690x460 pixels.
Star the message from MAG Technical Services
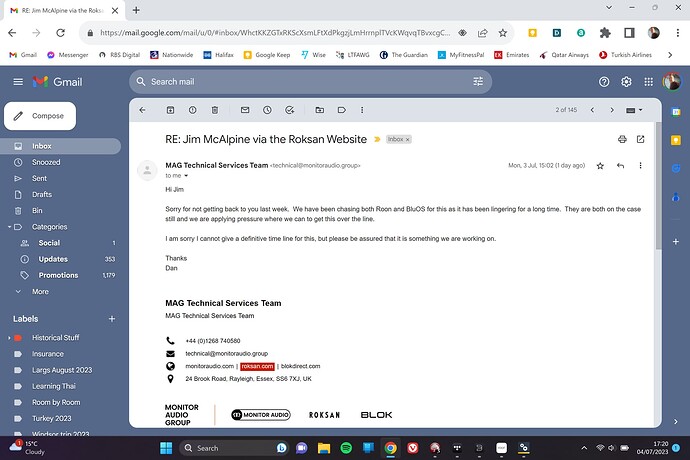pos(600,165)
